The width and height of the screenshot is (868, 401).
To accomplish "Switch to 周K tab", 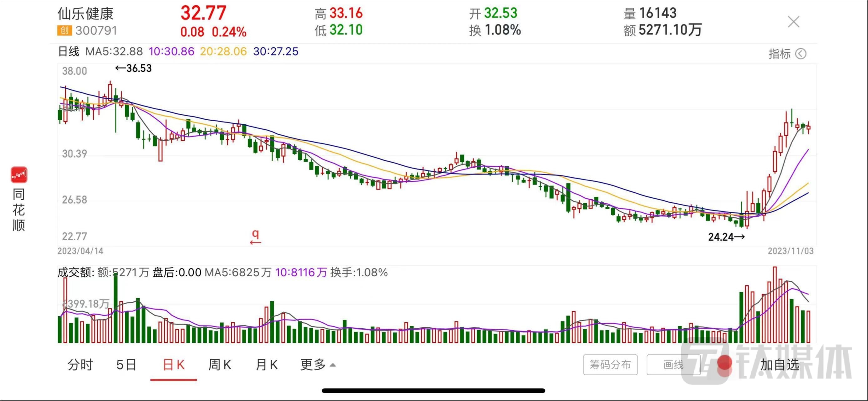I will 220,365.
